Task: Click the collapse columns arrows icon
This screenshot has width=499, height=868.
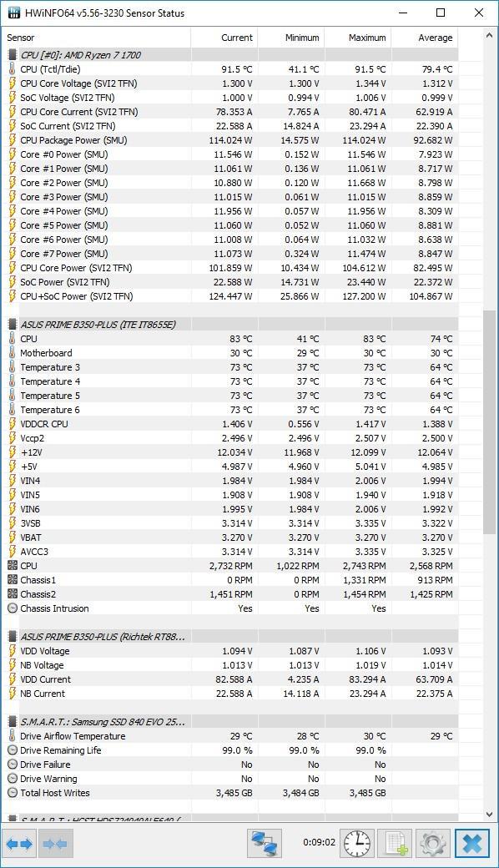Action: click(54, 844)
